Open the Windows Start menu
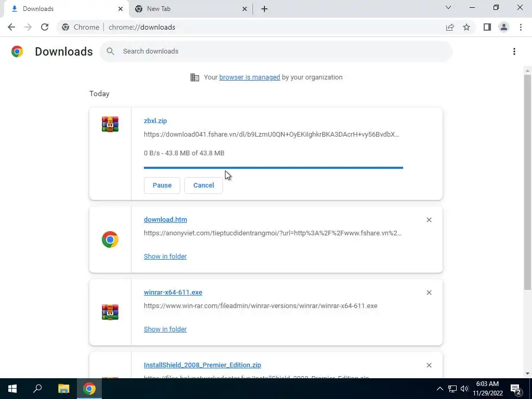532x399 pixels. pos(12,389)
